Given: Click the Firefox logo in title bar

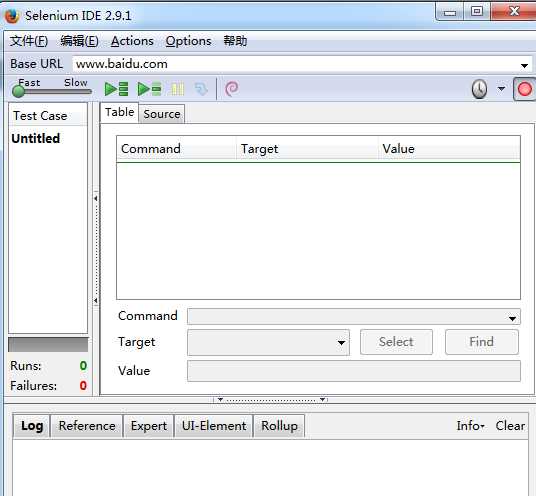Looking at the screenshot, I should click(x=12, y=16).
